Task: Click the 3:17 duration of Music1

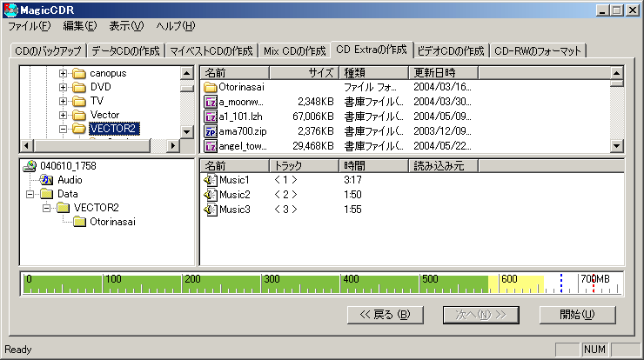Action: (352, 180)
